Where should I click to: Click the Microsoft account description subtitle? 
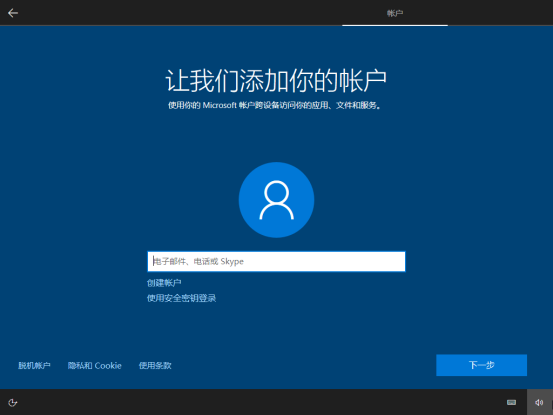pyautogui.click(x=275, y=105)
